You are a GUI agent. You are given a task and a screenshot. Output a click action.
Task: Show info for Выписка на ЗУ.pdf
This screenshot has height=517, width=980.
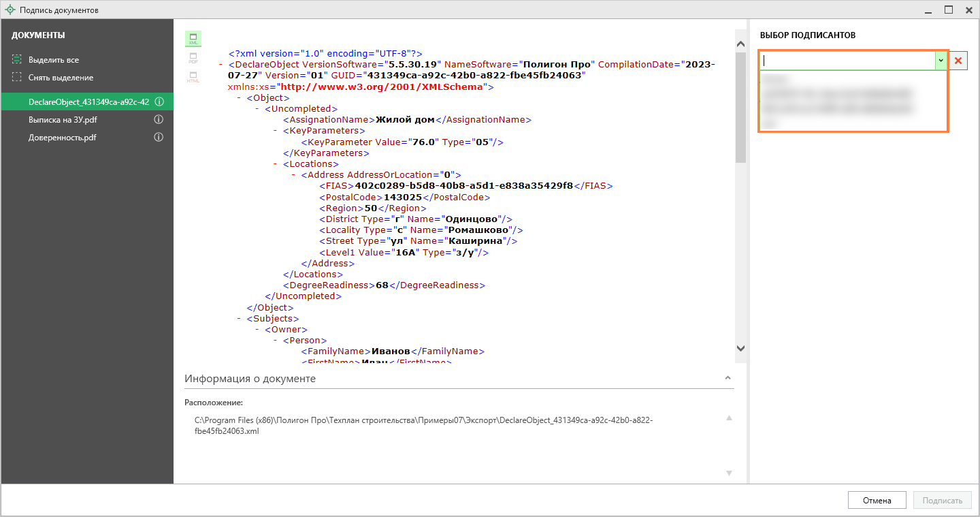[159, 120]
